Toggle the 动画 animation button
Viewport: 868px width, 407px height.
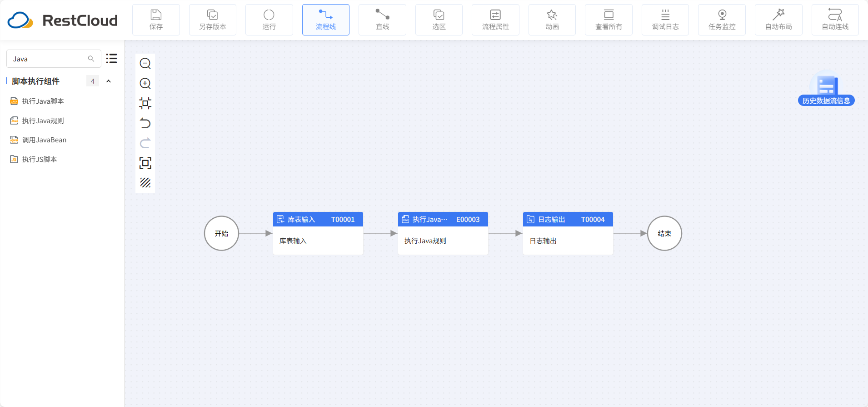pos(552,20)
